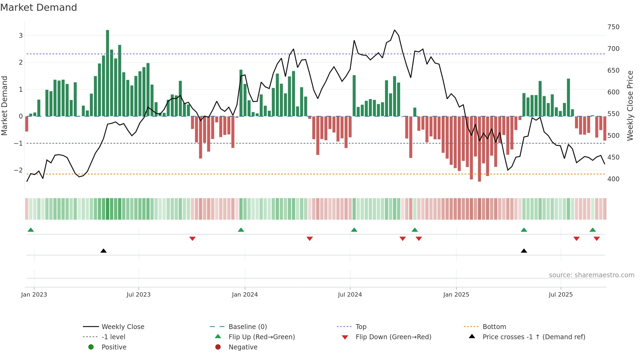Click the 600 price axis label
Screen dimensions: 644x362
pos(613,92)
